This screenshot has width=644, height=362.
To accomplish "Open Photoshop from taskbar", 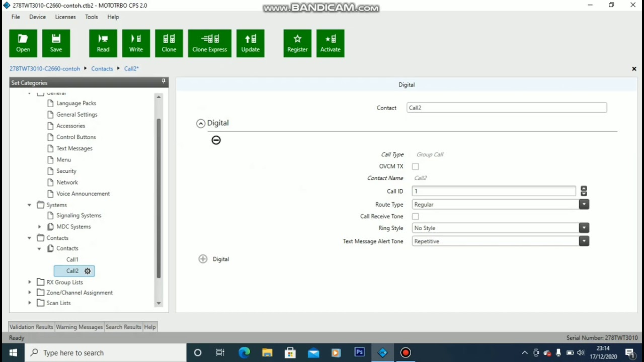I will point(360,352).
